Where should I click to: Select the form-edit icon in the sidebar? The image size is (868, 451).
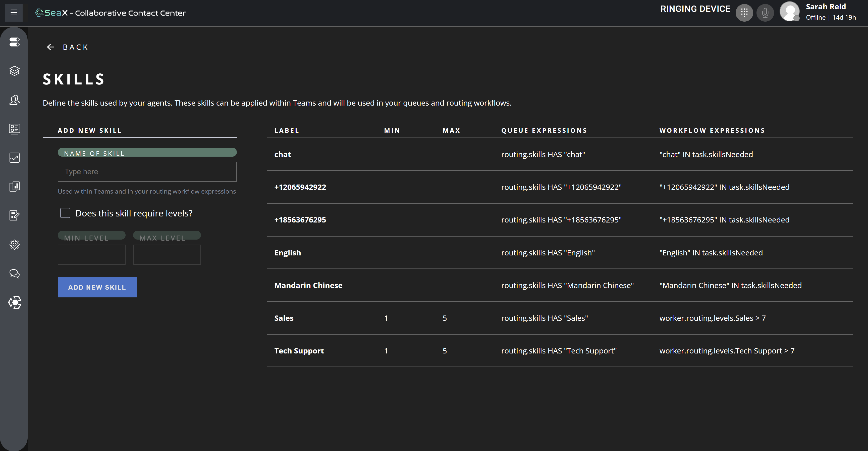pyautogui.click(x=14, y=215)
